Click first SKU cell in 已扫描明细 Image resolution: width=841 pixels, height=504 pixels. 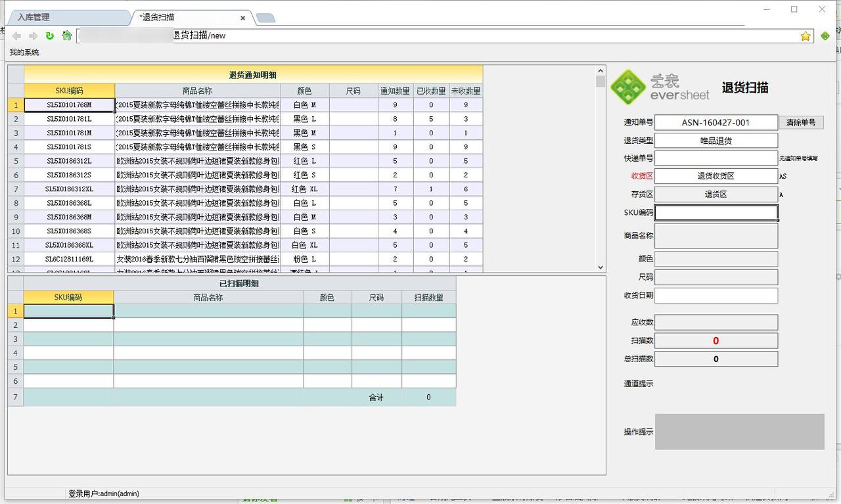click(68, 311)
